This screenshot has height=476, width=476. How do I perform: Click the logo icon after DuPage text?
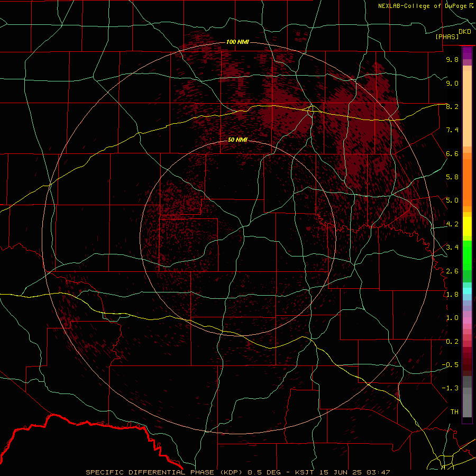tap(471, 5)
